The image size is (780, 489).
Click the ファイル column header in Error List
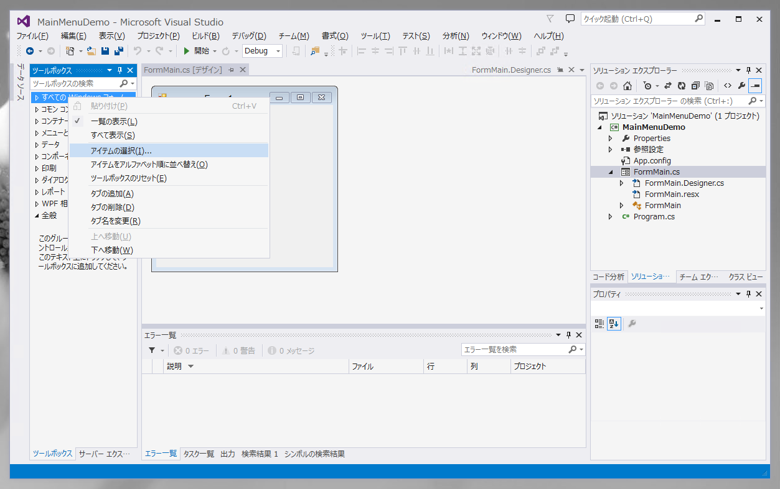coord(386,366)
